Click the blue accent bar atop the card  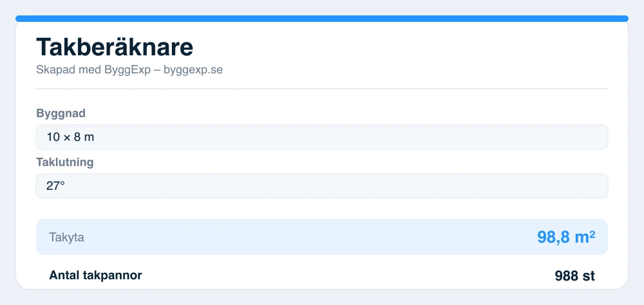click(x=321, y=19)
